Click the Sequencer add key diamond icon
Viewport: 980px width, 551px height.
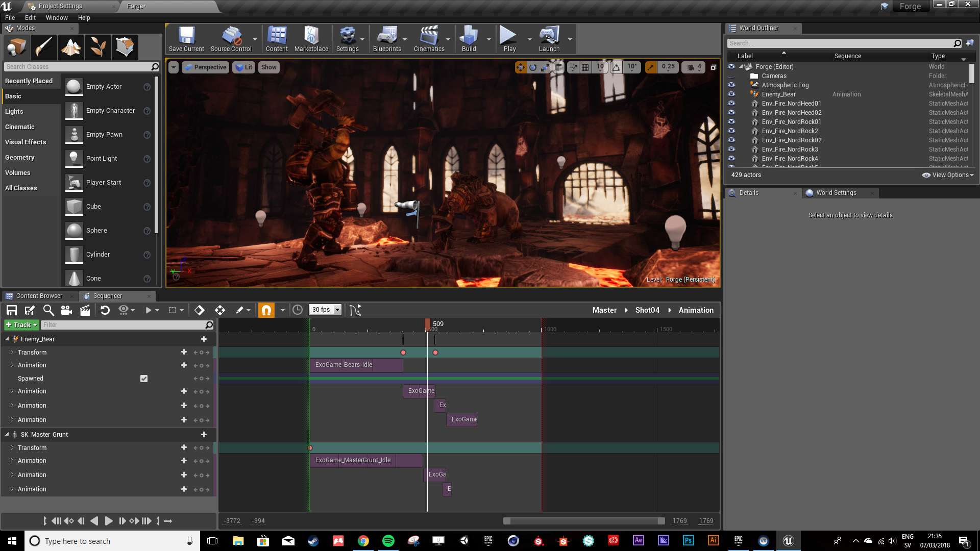pyautogui.click(x=200, y=310)
